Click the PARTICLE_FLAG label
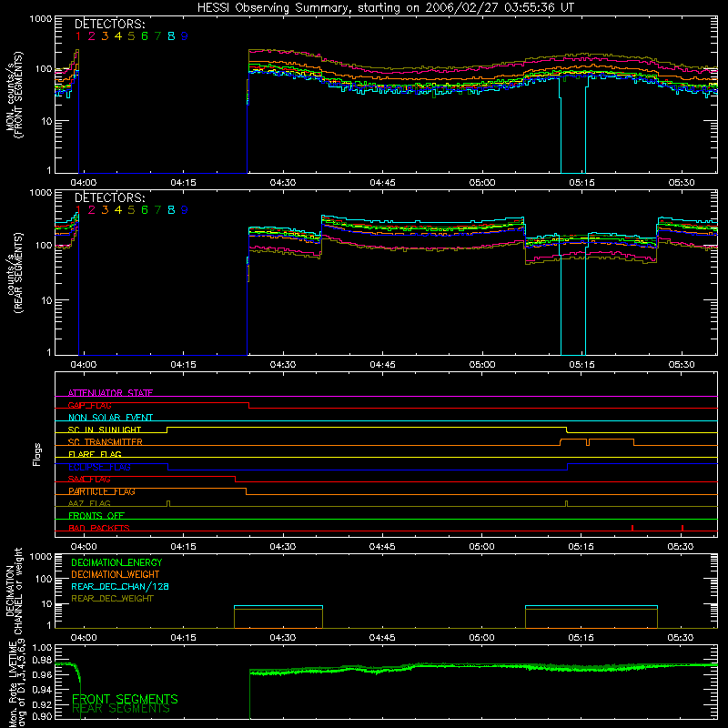 pyautogui.click(x=102, y=491)
